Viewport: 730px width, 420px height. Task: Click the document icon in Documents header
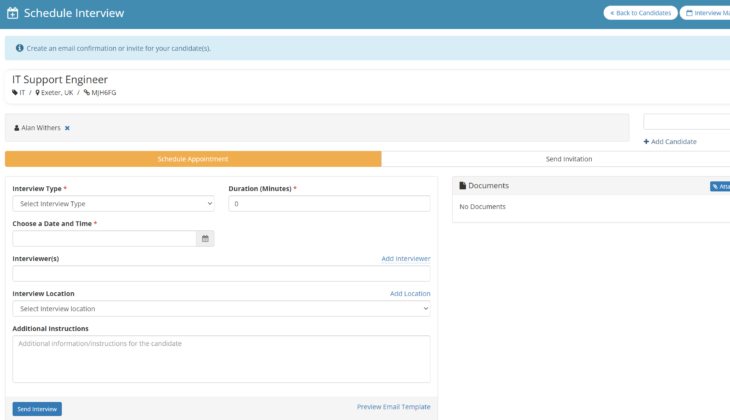tap(462, 186)
